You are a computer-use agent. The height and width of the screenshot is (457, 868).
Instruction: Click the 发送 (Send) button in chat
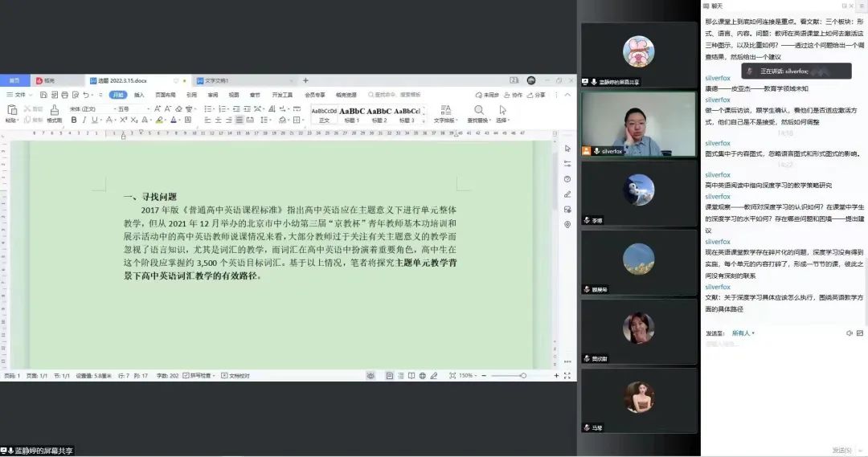pyautogui.click(x=841, y=450)
